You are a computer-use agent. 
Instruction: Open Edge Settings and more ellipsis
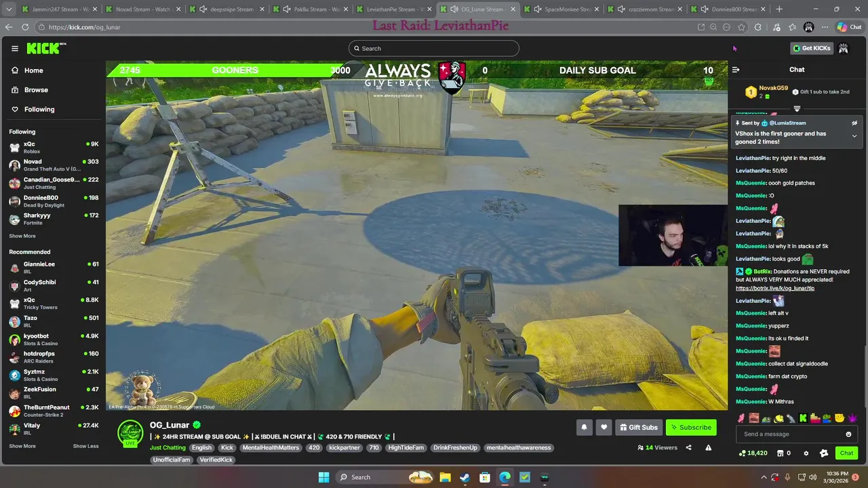[825, 27]
